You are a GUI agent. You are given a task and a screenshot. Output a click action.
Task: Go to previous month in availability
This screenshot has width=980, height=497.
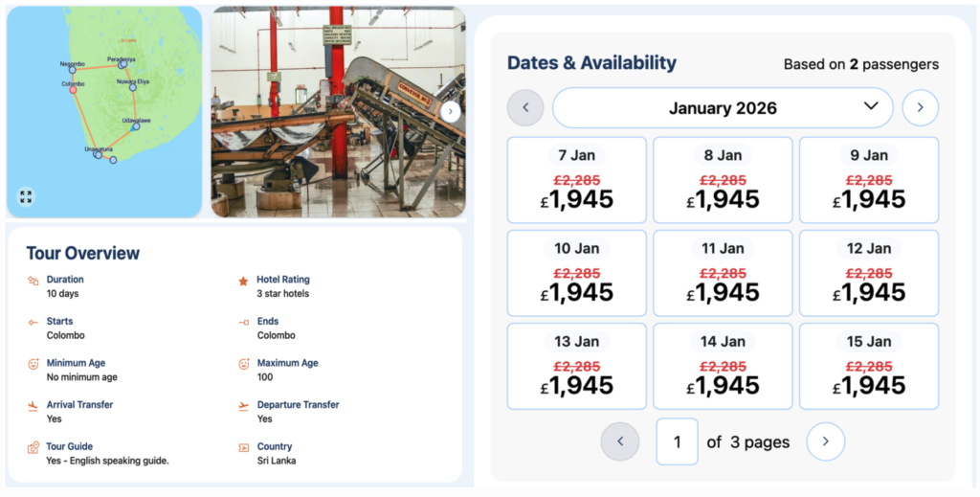pyautogui.click(x=525, y=107)
